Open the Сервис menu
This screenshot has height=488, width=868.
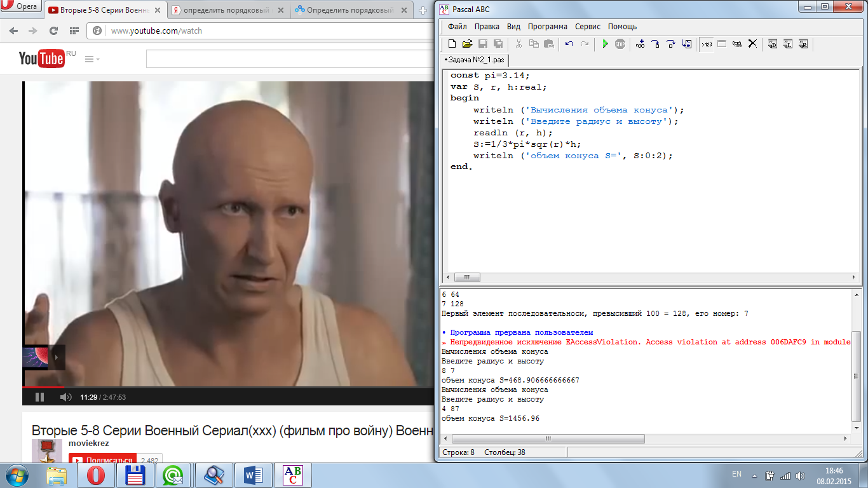(x=588, y=27)
